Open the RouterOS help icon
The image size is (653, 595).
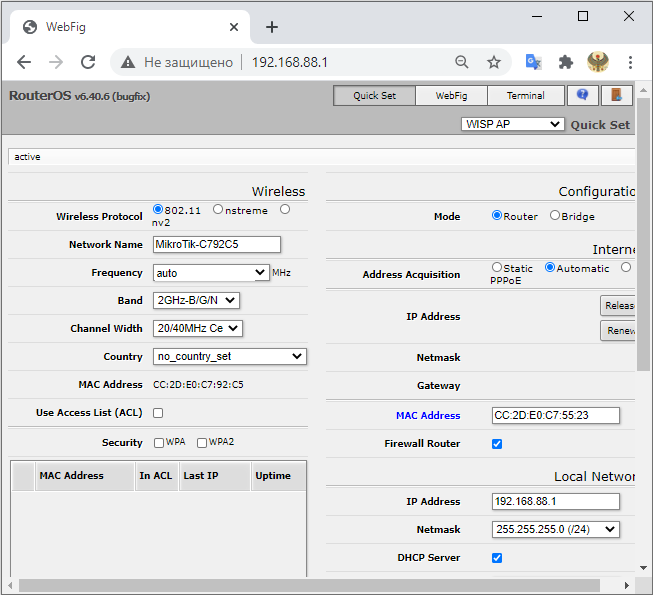point(582,96)
